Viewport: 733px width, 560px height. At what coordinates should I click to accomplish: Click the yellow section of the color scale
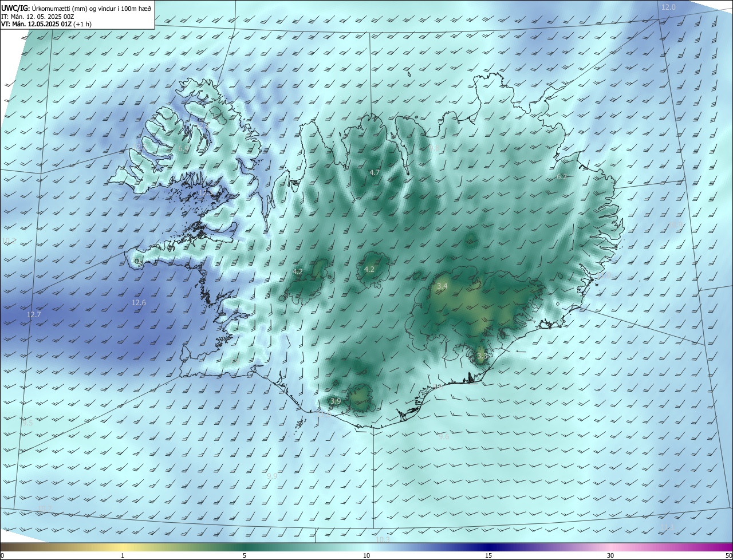point(122,547)
